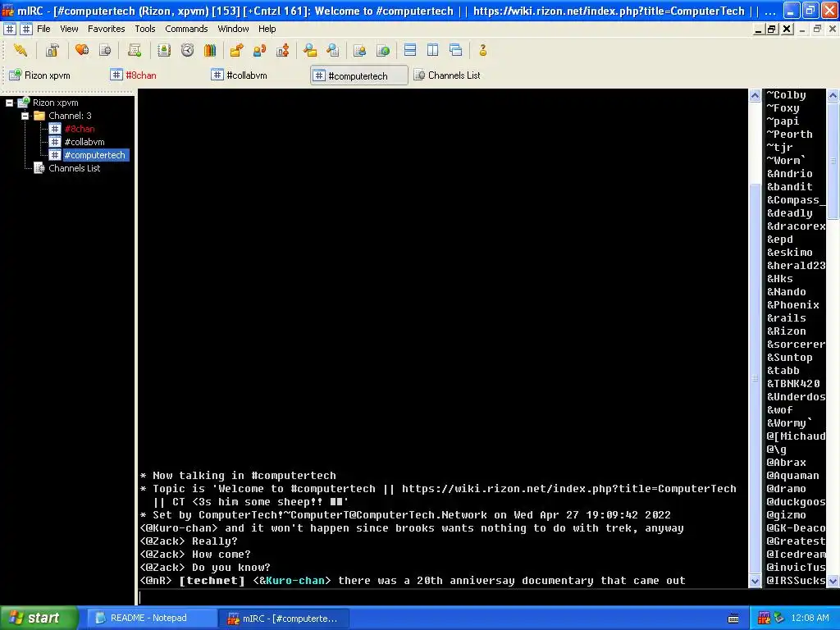Click the Windows start button
The height and width of the screenshot is (630, 840).
coord(39,619)
